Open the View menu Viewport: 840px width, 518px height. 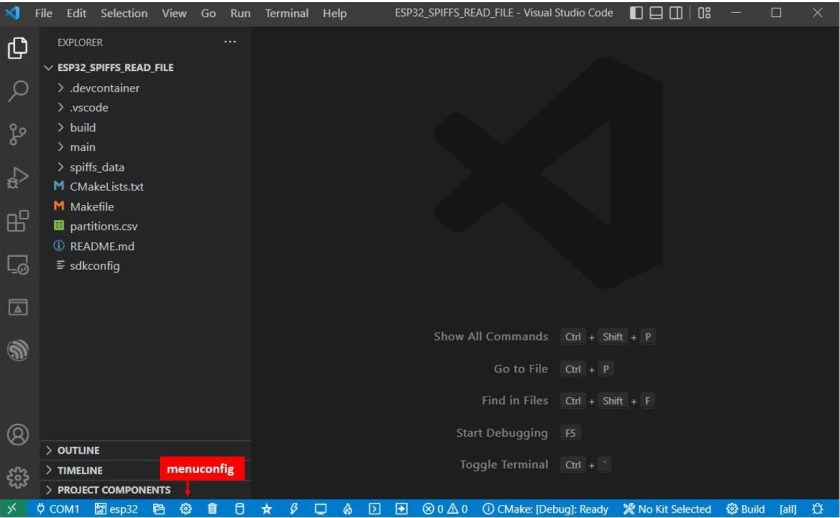coord(174,13)
